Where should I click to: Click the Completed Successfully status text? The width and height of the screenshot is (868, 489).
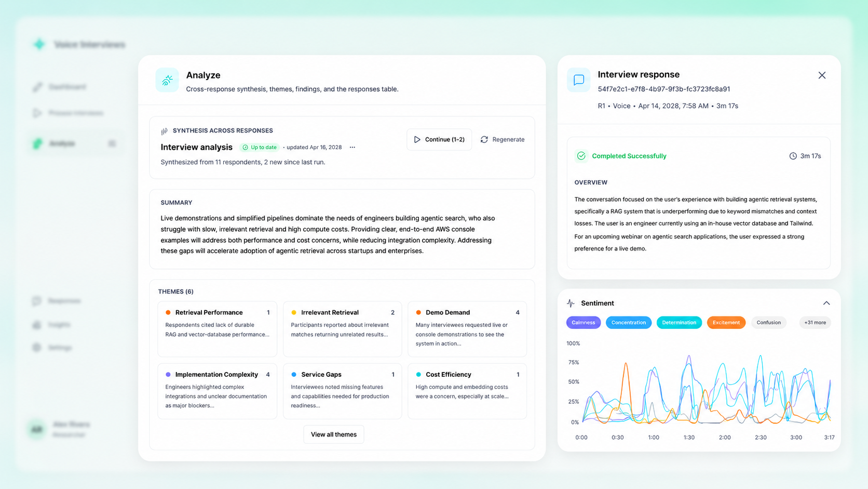click(x=629, y=156)
